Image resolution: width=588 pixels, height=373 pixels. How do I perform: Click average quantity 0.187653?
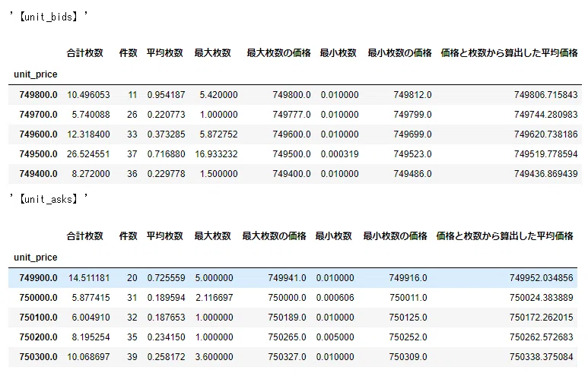(x=166, y=318)
